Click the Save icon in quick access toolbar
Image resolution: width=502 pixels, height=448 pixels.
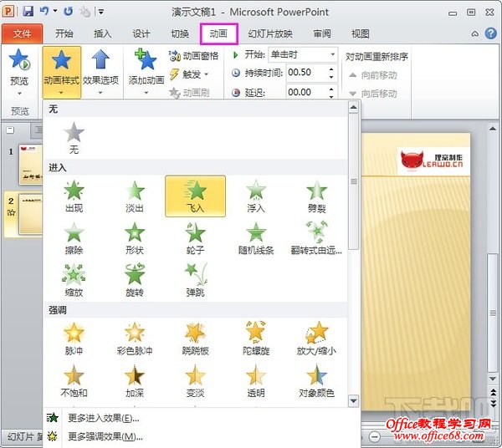(x=28, y=12)
